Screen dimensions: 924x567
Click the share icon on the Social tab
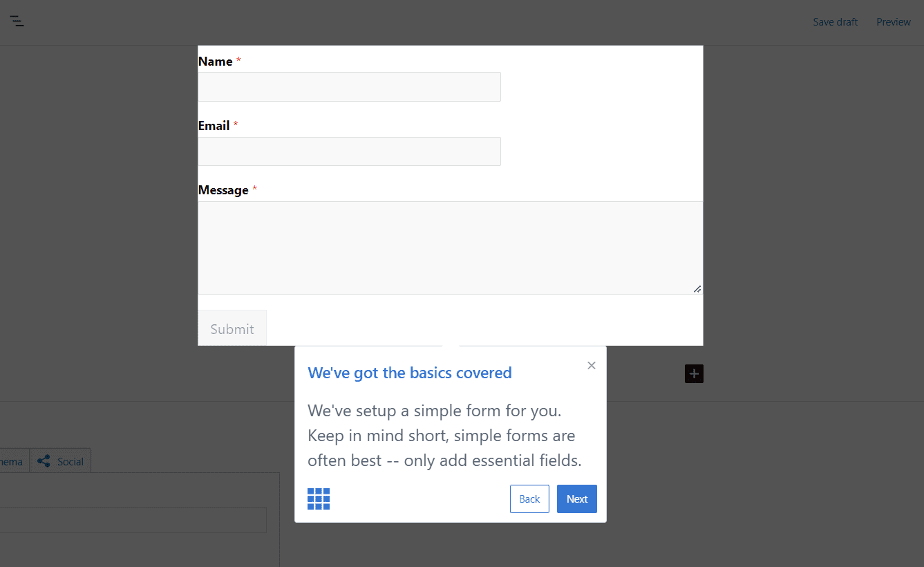coord(43,461)
